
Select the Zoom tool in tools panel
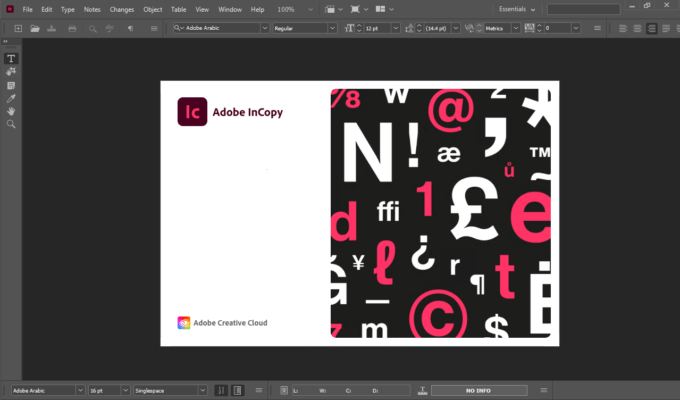(11, 124)
